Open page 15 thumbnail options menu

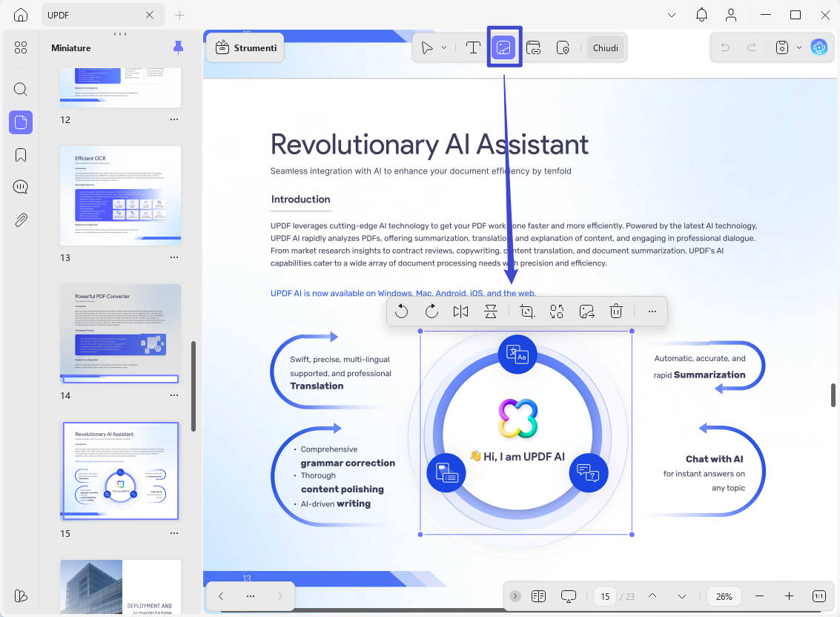174,533
